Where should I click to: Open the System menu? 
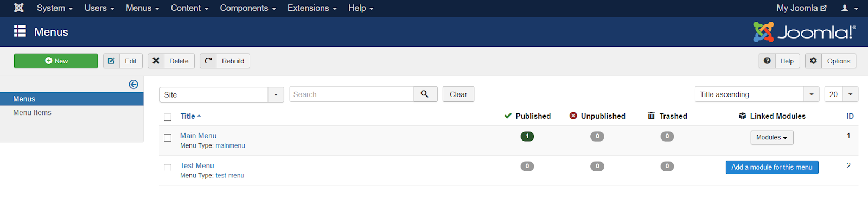pyautogui.click(x=54, y=8)
